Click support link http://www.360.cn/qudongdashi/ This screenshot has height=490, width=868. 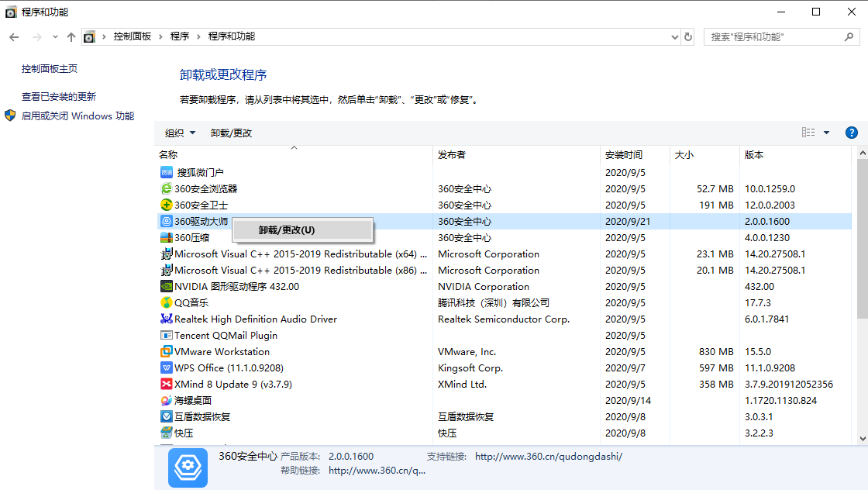tap(549, 457)
